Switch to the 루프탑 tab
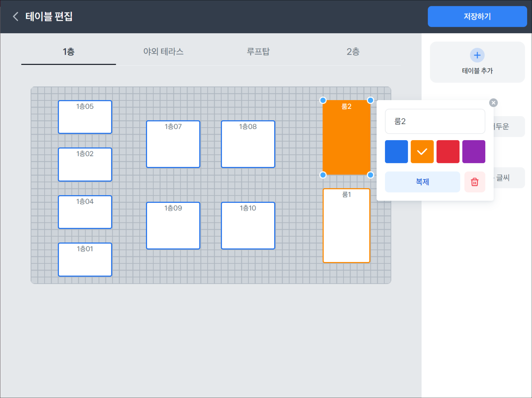This screenshot has height=398, width=532. click(x=258, y=52)
